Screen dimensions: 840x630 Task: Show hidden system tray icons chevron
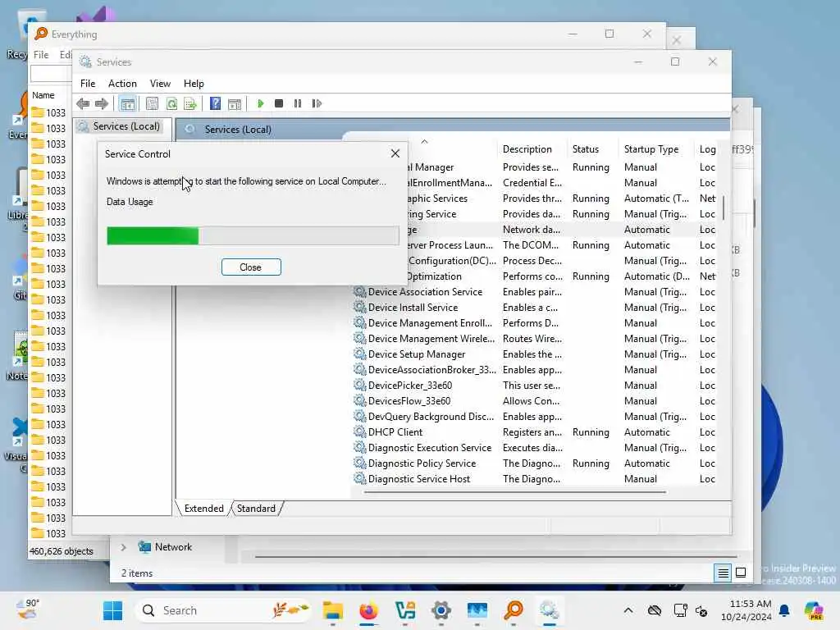point(628,610)
